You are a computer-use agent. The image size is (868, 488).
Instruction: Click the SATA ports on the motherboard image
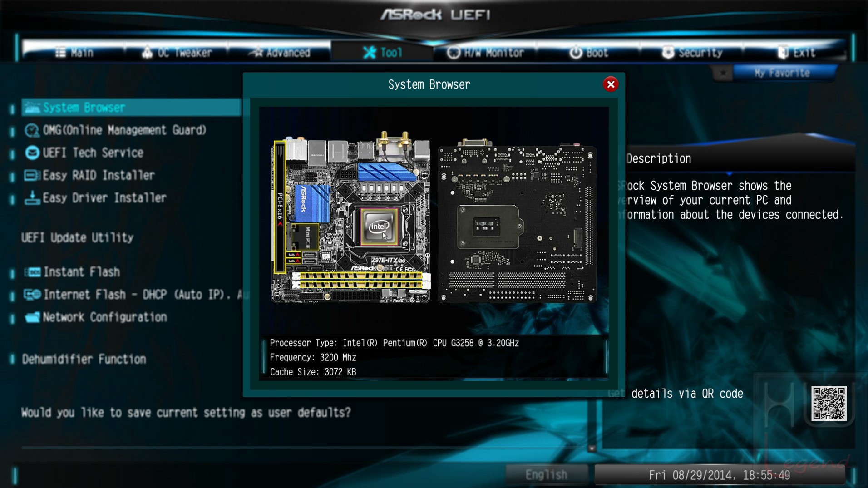[x=293, y=258]
